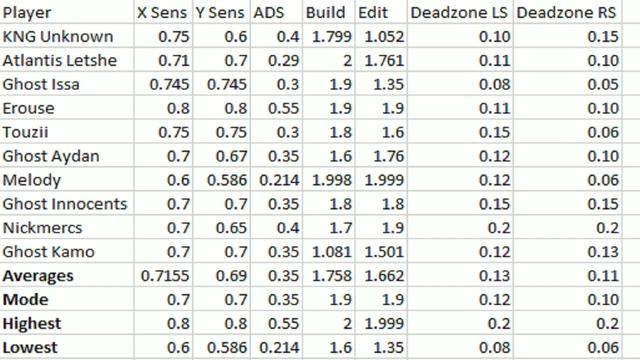640x360 pixels.
Task: Select the Deadzone RS header cell
Action: tap(567, 12)
